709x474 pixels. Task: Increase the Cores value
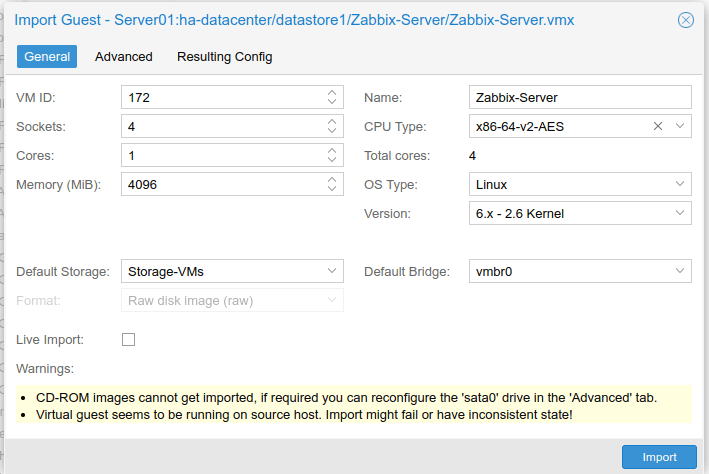click(x=332, y=151)
